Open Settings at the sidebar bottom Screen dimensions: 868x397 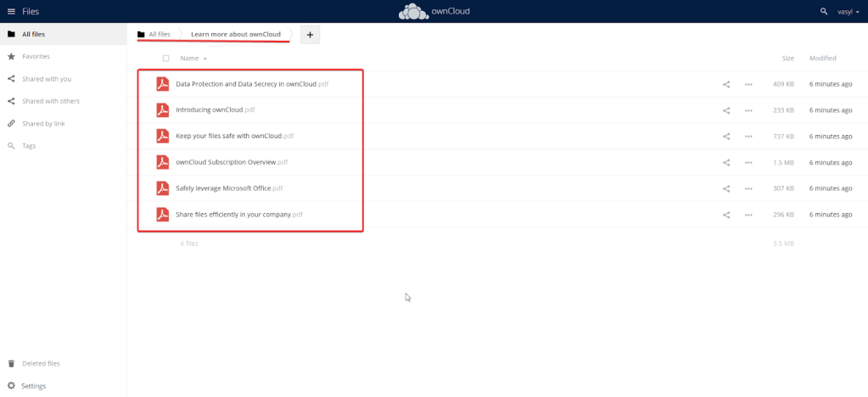[x=34, y=386]
